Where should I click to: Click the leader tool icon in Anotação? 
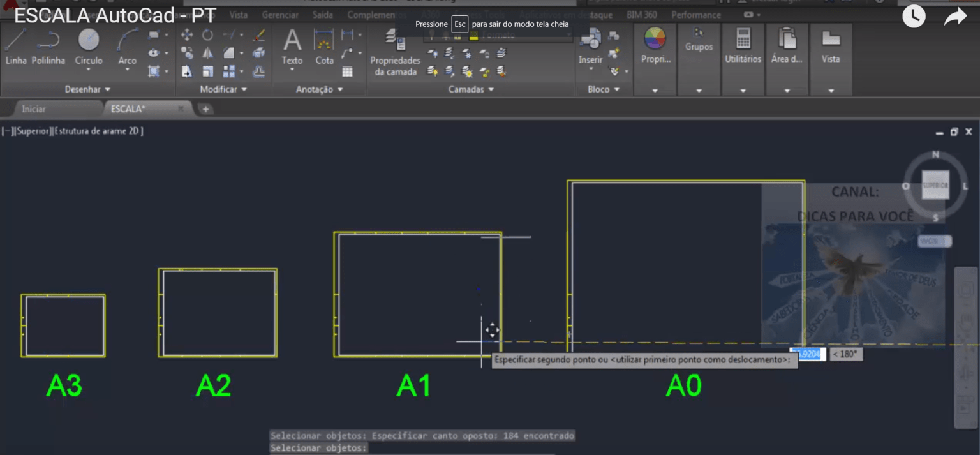point(347,53)
